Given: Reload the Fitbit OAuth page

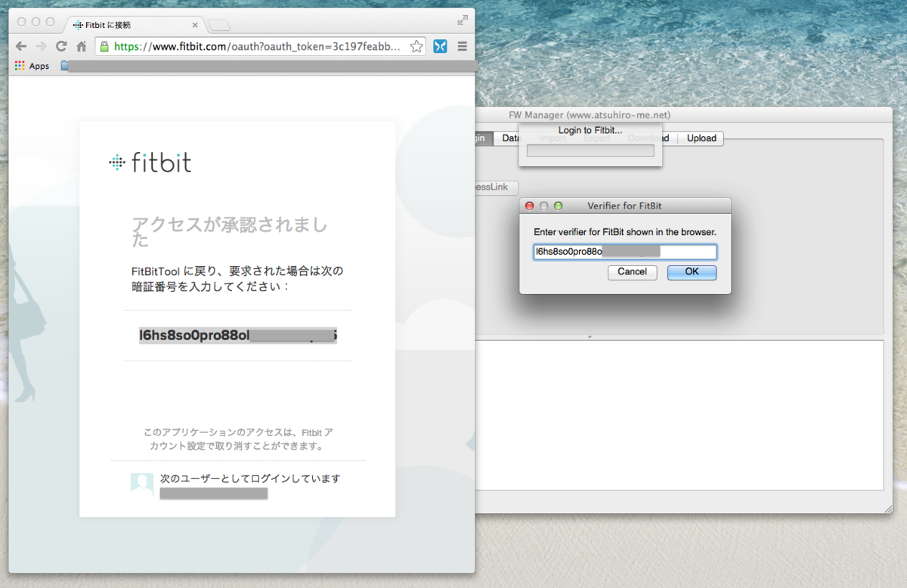Looking at the screenshot, I should coord(60,46).
